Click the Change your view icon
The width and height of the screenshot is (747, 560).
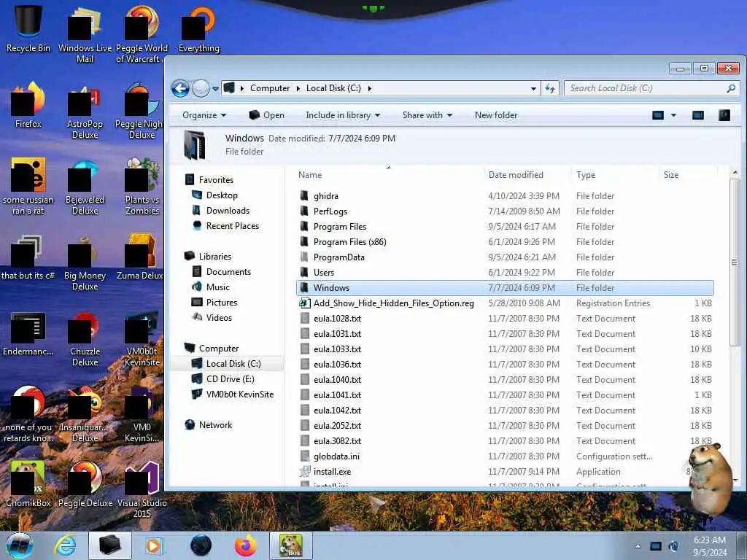[x=658, y=115]
